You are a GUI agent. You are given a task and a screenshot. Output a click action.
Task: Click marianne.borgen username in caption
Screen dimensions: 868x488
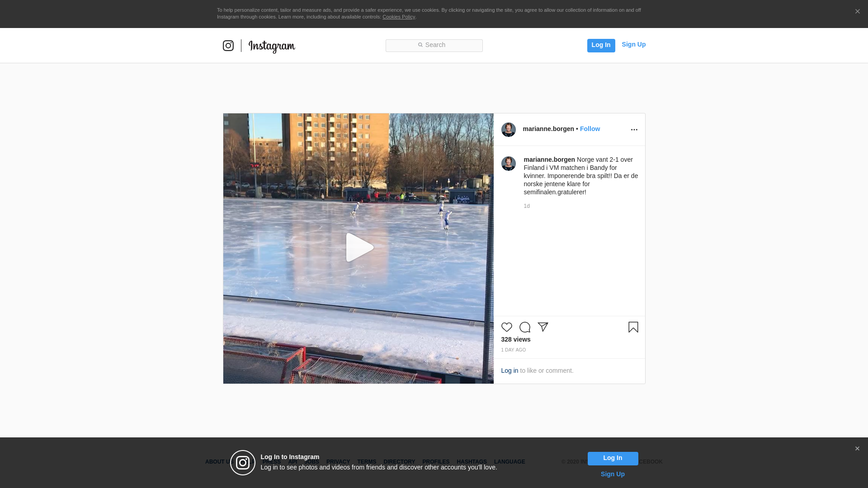tap(549, 160)
